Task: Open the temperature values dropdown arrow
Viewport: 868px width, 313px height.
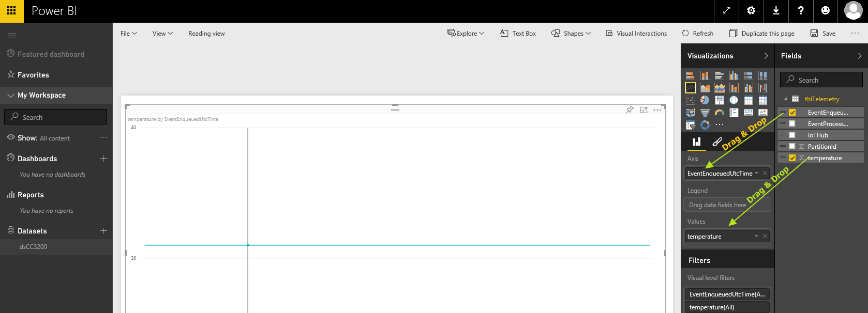Action: [x=756, y=237]
